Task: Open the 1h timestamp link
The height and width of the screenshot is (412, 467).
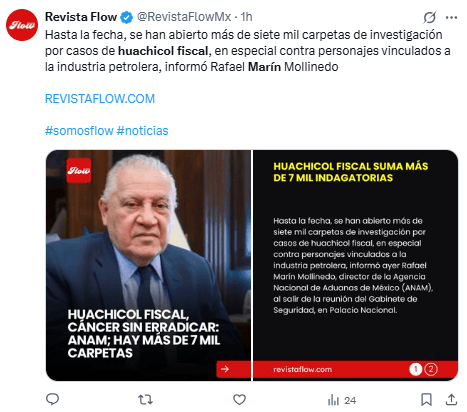Action: tap(246, 17)
